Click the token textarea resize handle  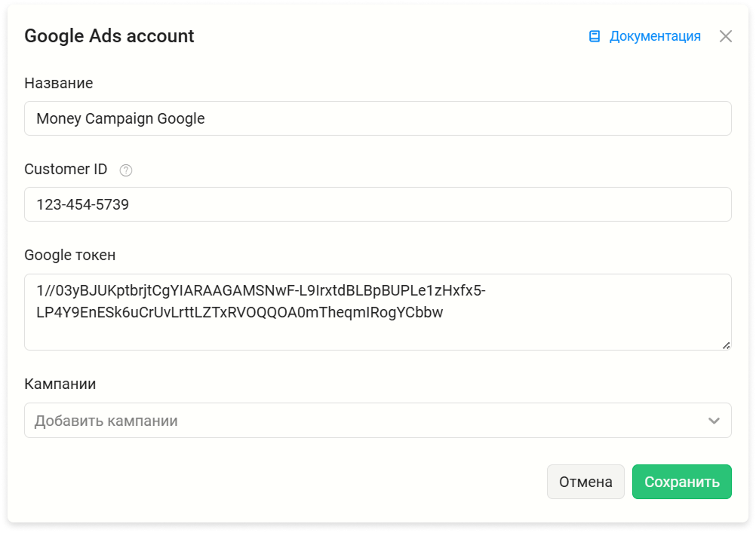pos(726,345)
